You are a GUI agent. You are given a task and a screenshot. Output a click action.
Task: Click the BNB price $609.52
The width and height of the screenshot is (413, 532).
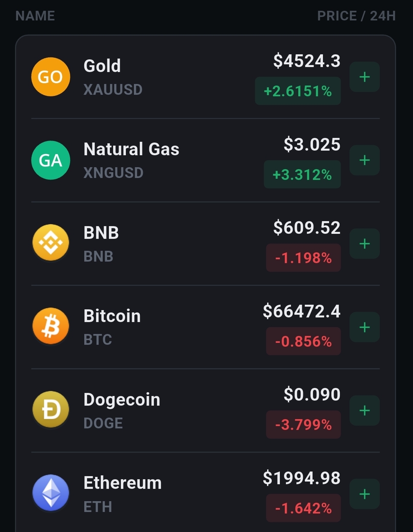pos(307,228)
